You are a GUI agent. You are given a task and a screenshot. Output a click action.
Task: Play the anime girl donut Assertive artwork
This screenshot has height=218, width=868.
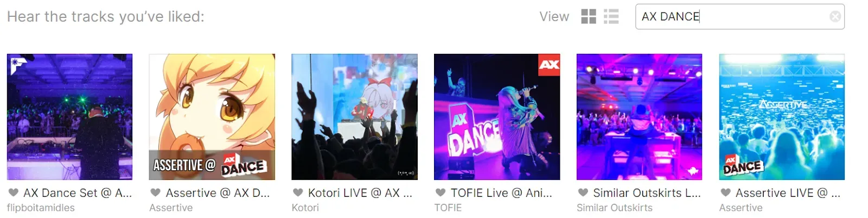tap(212, 117)
